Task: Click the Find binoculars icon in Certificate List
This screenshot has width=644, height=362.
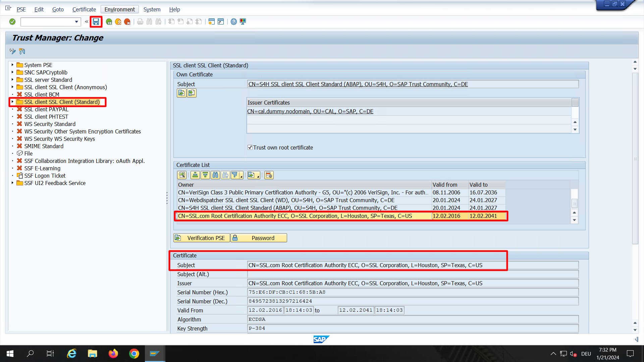Action: point(215,175)
